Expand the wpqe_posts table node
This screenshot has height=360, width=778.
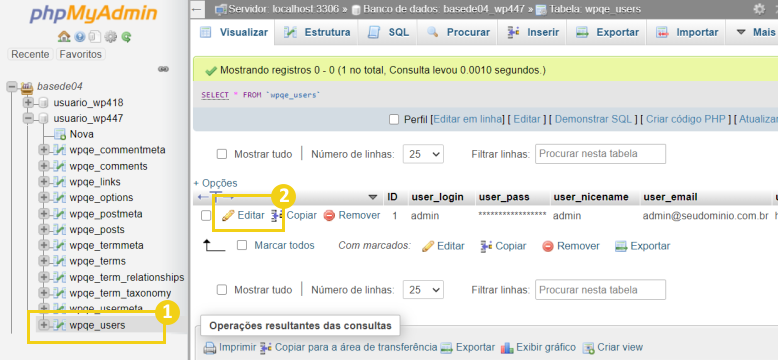pyautogui.click(x=44, y=230)
